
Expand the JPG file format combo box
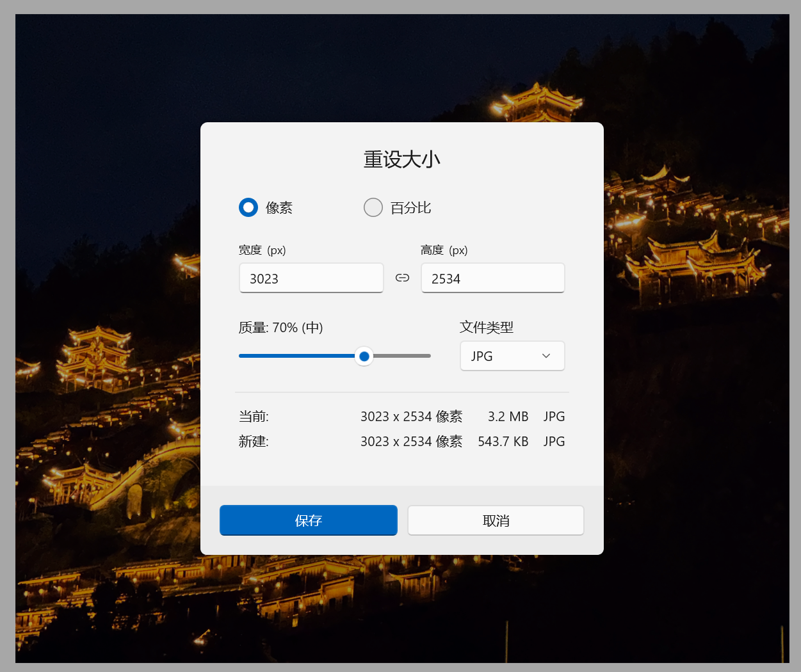point(512,356)
